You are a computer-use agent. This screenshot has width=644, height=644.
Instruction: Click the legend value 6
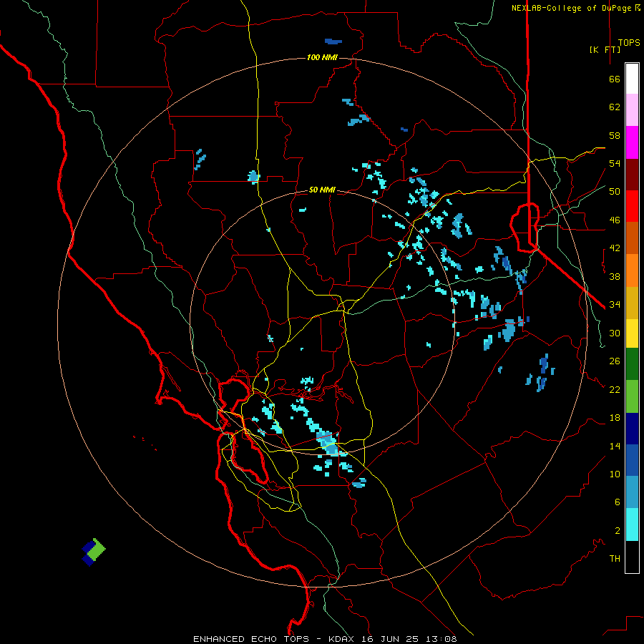click(x=617, y=502)
